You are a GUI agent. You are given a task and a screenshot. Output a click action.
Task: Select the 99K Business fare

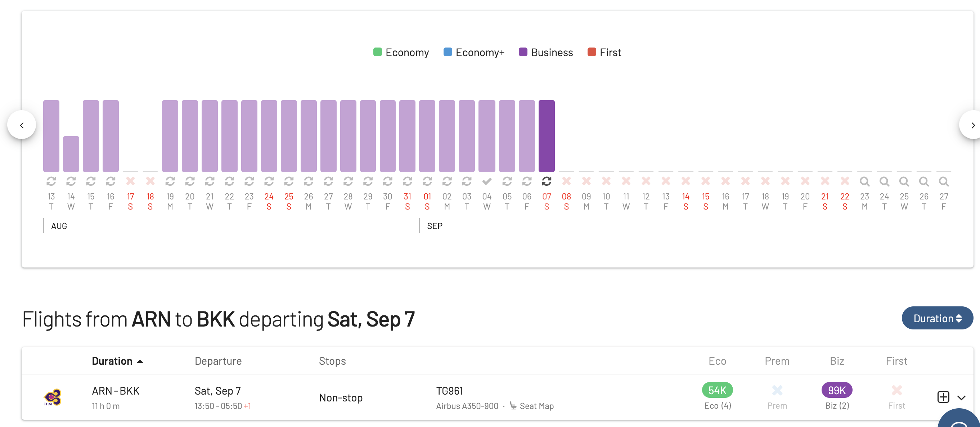coord(837,390)
